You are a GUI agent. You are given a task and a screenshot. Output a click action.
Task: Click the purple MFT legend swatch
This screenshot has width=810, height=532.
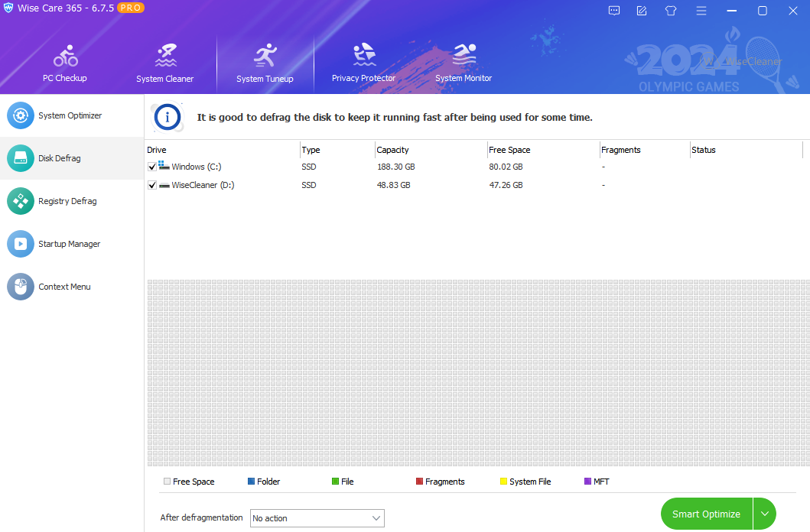coord(587,482)
